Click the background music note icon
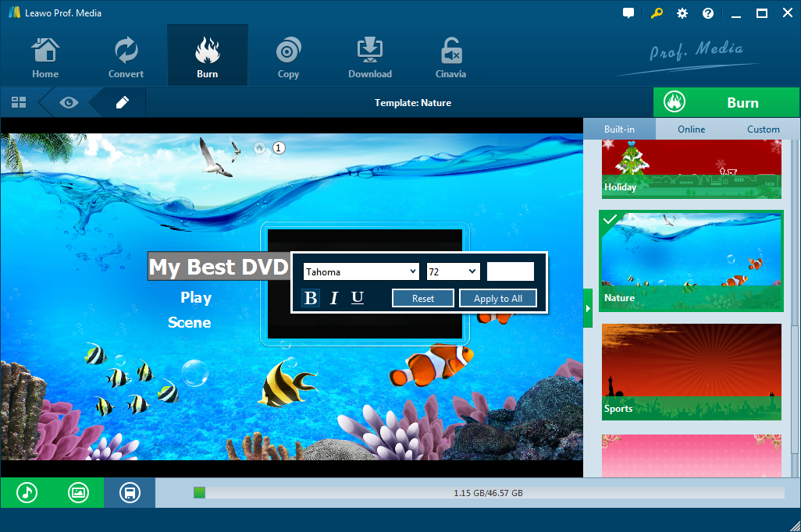This screenshot has height=532, width=801. coord(27,492)
